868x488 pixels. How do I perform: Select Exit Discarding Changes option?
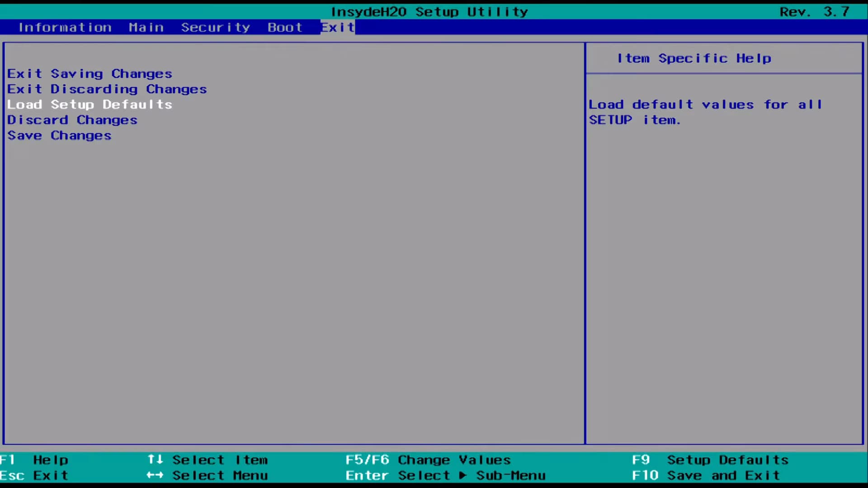tap(107, 89)
